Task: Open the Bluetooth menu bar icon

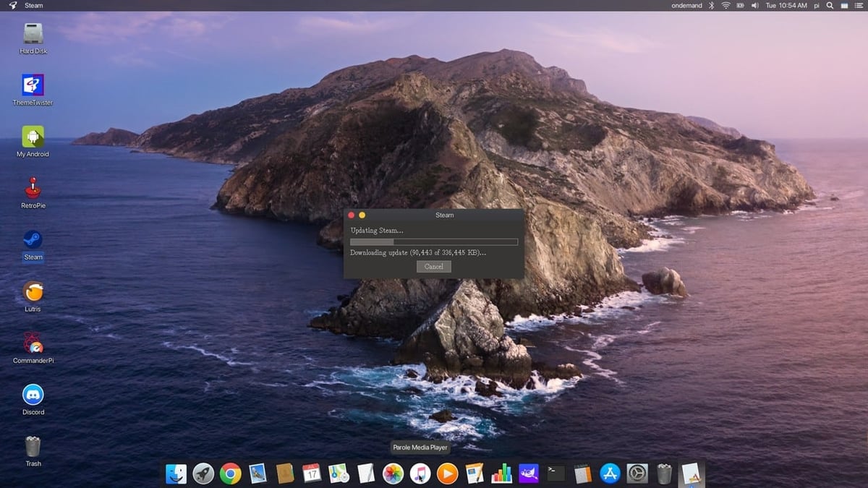Action: (711, 5)
